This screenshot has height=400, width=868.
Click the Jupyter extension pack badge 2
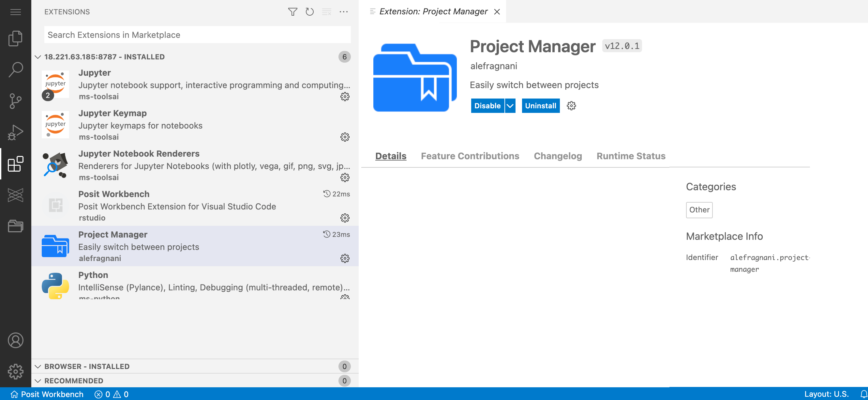tap(48, 95)
